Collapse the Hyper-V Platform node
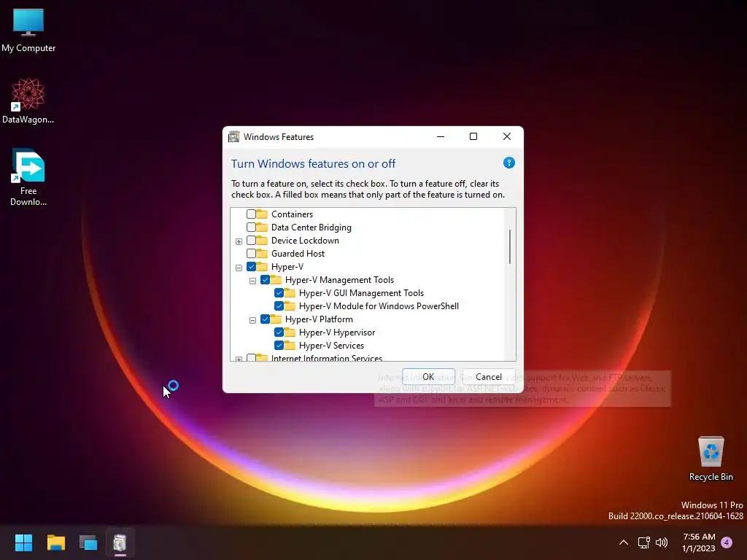Viewport: 747px width, 560px height. click(252, 320)
